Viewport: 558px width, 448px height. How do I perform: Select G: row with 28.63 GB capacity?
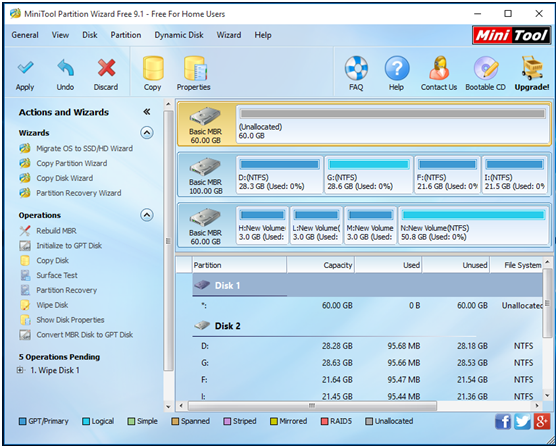coord(367,363)
